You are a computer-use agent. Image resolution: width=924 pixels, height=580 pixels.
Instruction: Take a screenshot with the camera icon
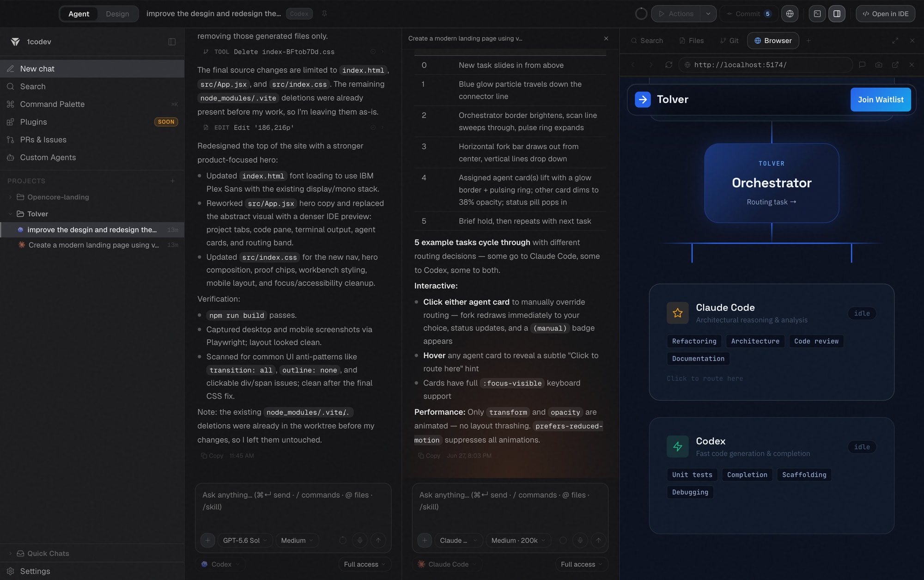click(879, 65)
